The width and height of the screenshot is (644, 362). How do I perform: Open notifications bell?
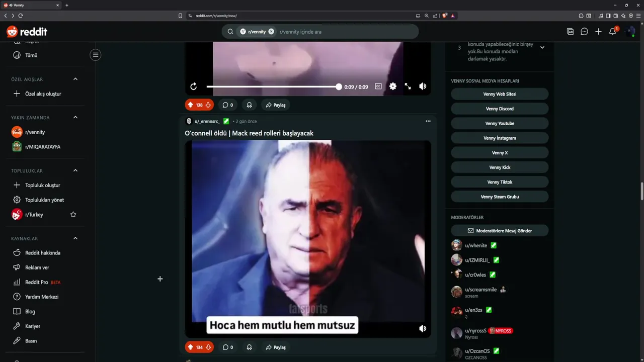(x=612, y=32)
